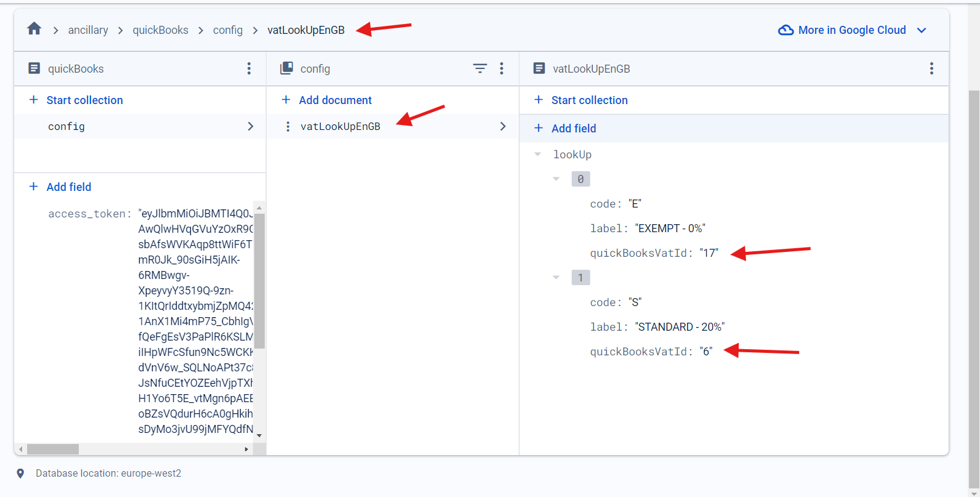980x497 pixels.
Task: Open config collection chevron in quickBooks panel
Action: click(x=251, y=126)
